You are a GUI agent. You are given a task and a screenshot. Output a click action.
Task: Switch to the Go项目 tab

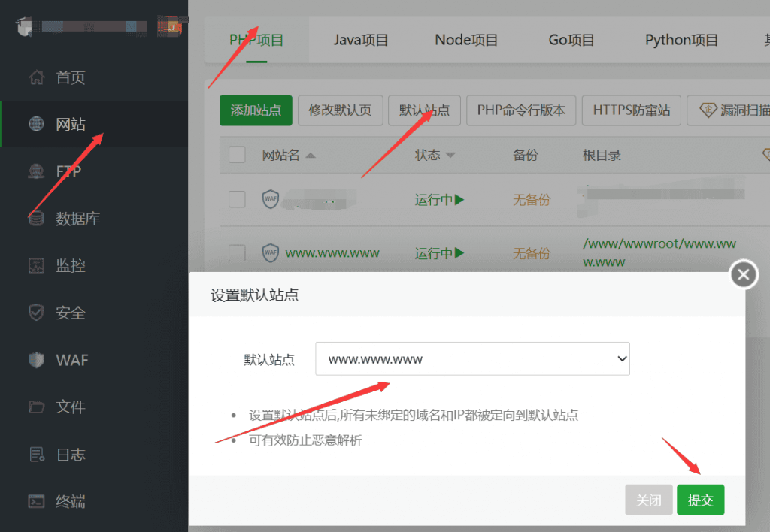point(571,40)
